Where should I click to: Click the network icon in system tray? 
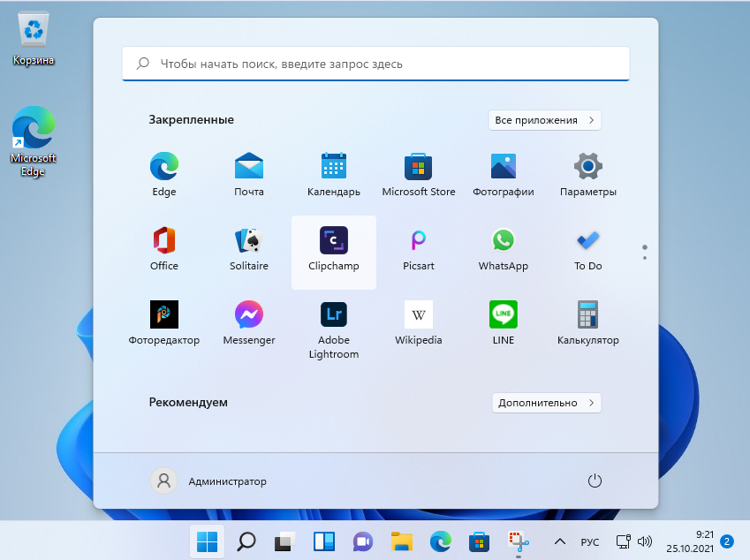[624, 541]
